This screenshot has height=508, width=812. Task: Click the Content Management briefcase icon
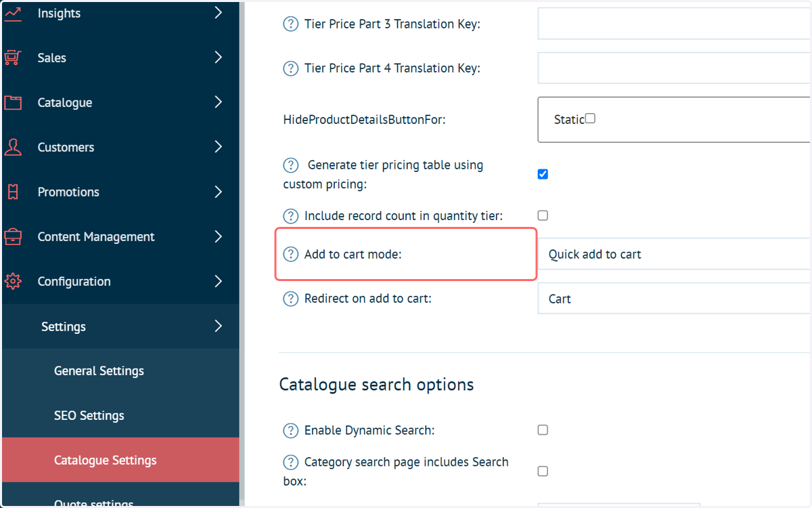pos(13,237)
